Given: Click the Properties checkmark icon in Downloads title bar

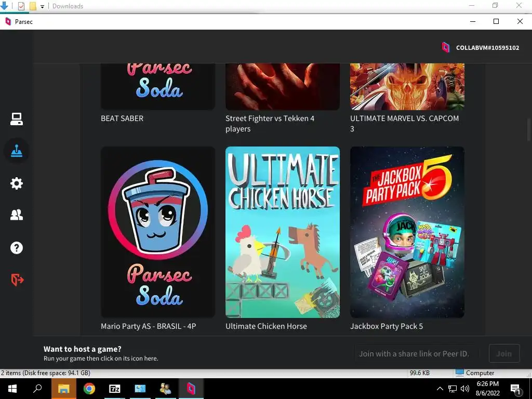Looking at the screenshot, I should pyautogui.click(x=21, y=6).
